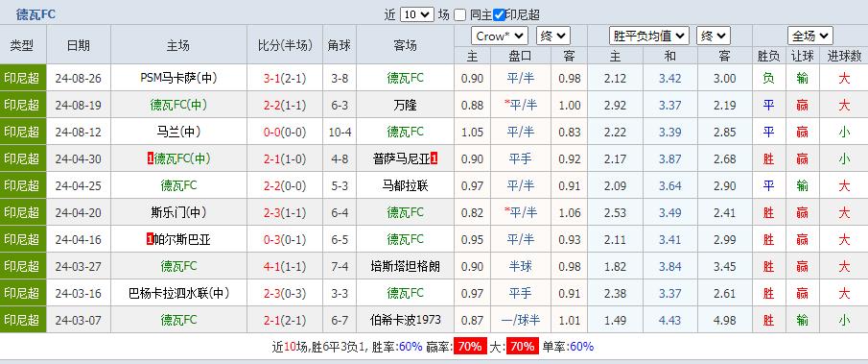Click the 2-2(1-1) score on 24-08-19

pyautogui.click(x=285, y=106)
